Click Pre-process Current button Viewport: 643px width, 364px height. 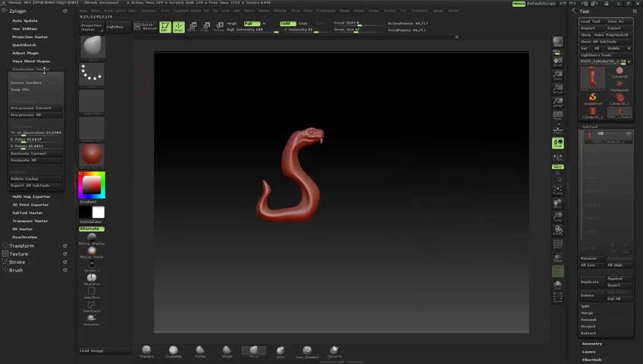(x=36, y=108)
